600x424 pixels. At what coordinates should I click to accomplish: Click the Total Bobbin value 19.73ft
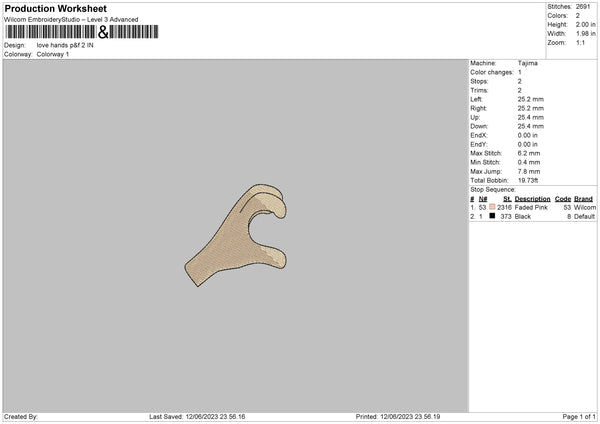[x=528, y=180]
